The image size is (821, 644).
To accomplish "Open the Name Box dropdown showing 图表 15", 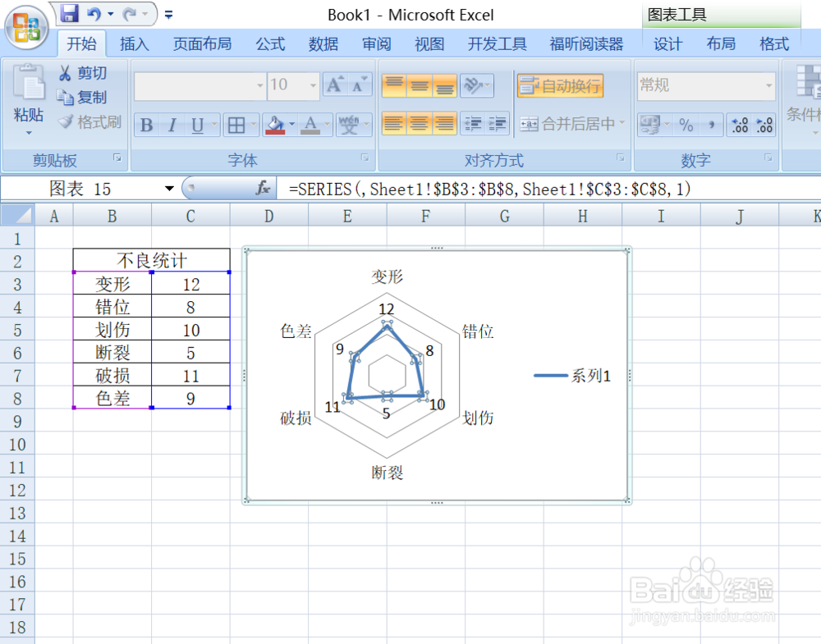I will tap(169, 189).
